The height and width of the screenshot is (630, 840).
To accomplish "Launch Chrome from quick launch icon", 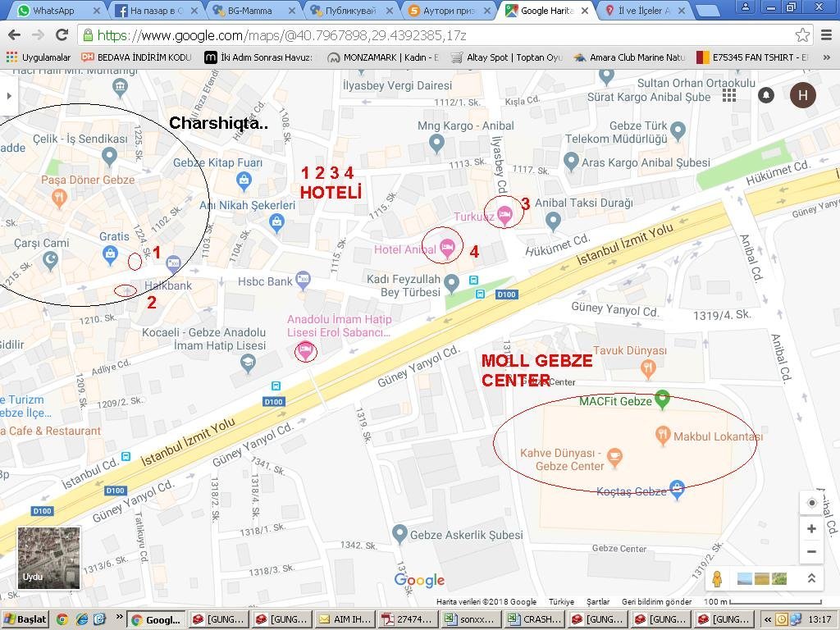I will coord(62,619).
